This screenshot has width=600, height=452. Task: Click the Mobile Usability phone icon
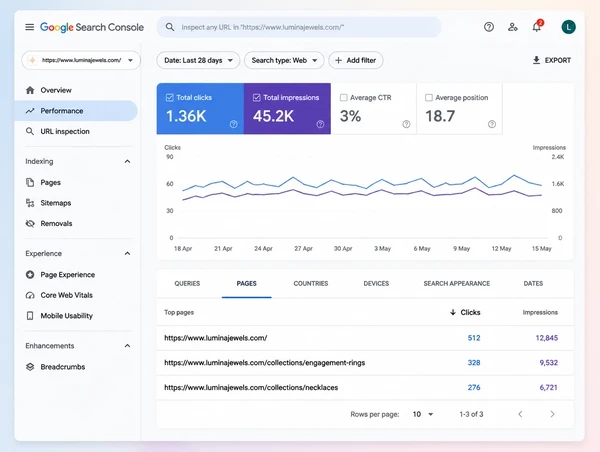[x=30, y=316]
